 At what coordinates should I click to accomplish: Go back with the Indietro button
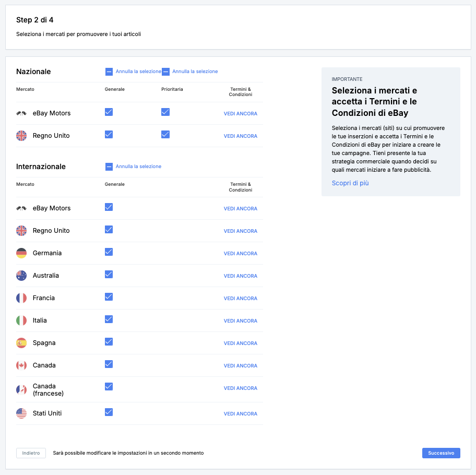tap(31, 453)
